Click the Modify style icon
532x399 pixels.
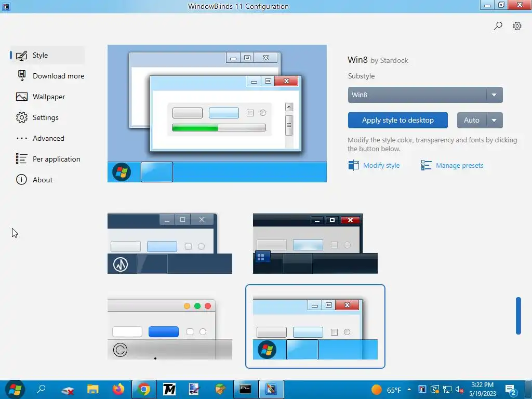click(353, 165)
